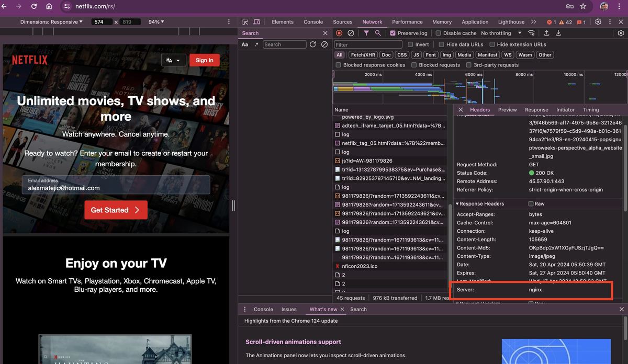Show the Preview tab of the request
The height and width of the screenshot is (364, 628).
click(507, 110)
